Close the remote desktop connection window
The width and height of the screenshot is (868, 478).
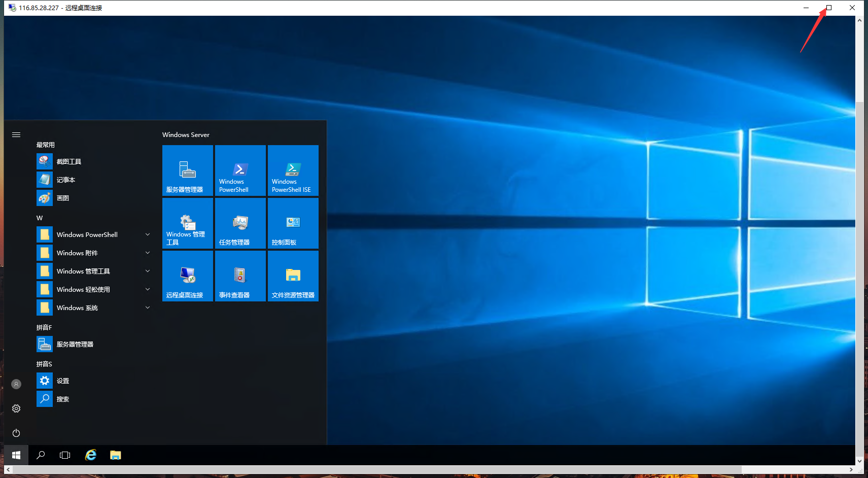[852, 8]
